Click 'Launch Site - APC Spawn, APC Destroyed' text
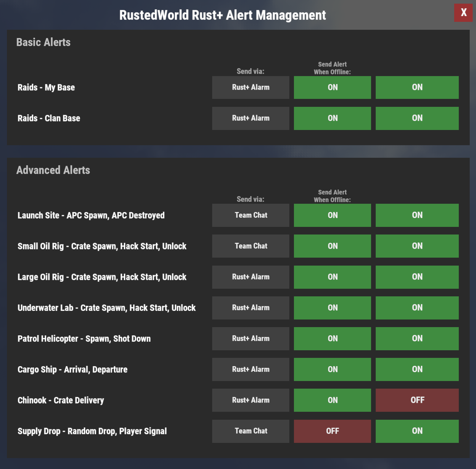The height and width of the screenshot is (469, 476). coord(91,215)
